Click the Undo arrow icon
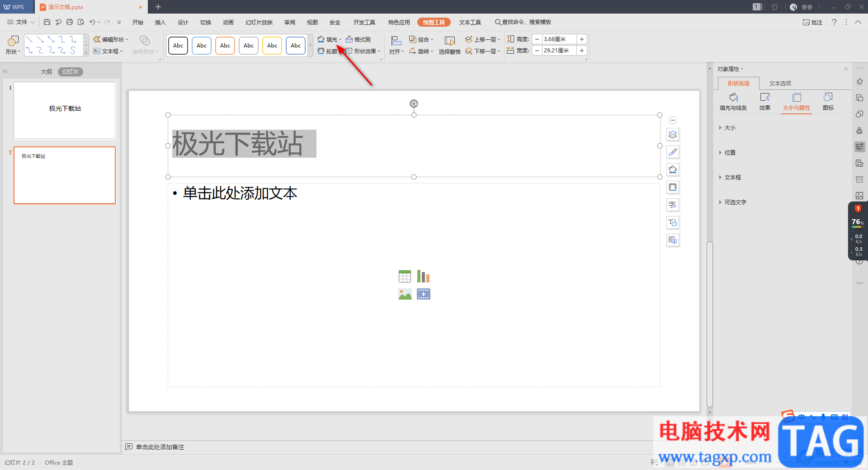 pyautogui.click(x=92, y=22)
